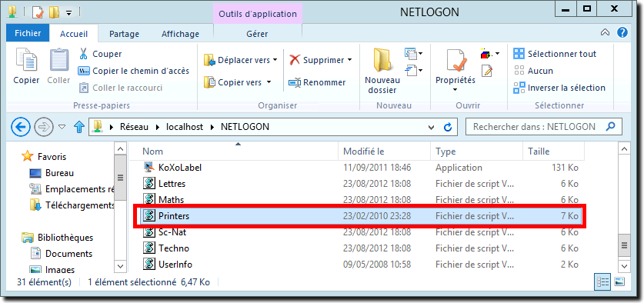The height and width of the screenshot is (303, 644).
Task: Click the Forward navigation arrow
Action: pos(44,127)
